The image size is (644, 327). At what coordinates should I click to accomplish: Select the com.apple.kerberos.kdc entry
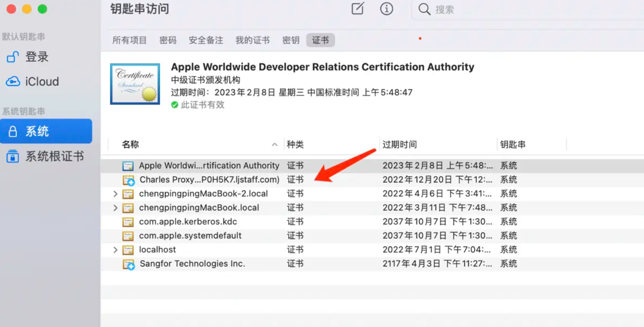click(x=188, y=221)
